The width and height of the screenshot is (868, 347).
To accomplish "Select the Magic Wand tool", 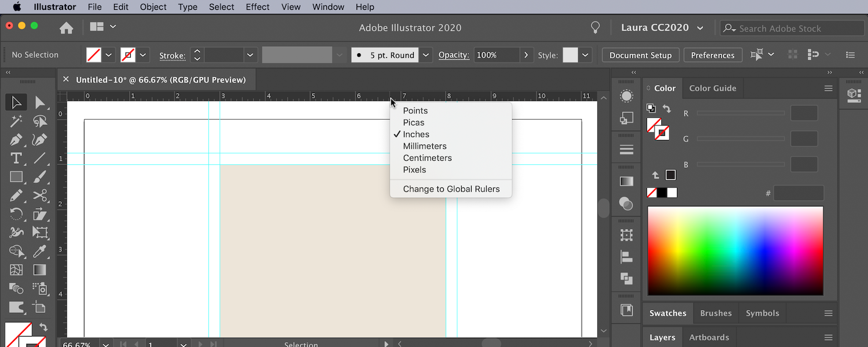I will click(16, 121).
